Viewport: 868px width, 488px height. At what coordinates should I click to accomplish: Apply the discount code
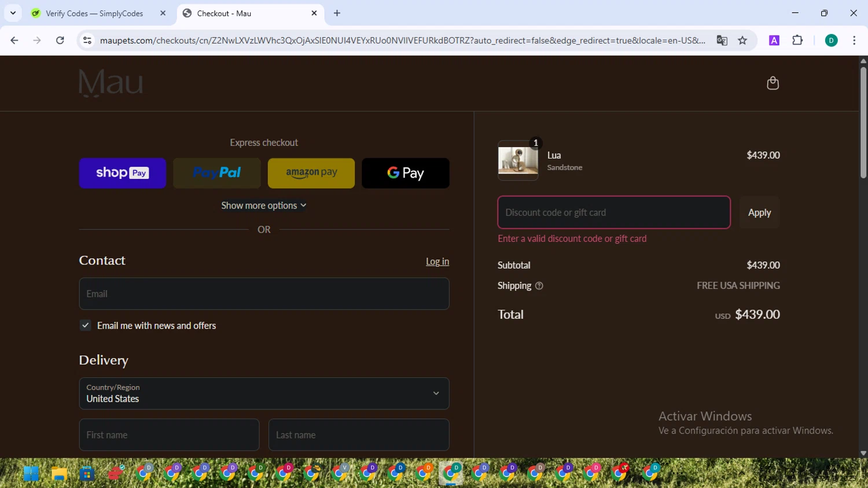pyautogui.click(x=760, y=212)
